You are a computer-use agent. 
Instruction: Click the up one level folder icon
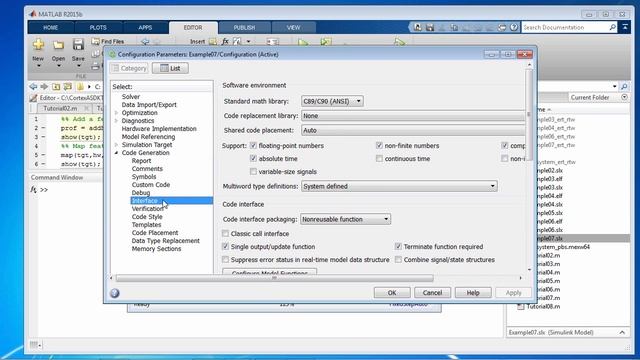click(x=56, y=87)
